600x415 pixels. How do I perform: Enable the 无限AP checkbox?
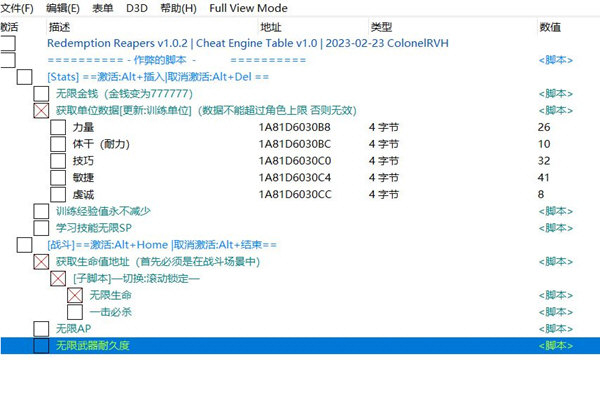pyautogui.click(x=41, y=328)
